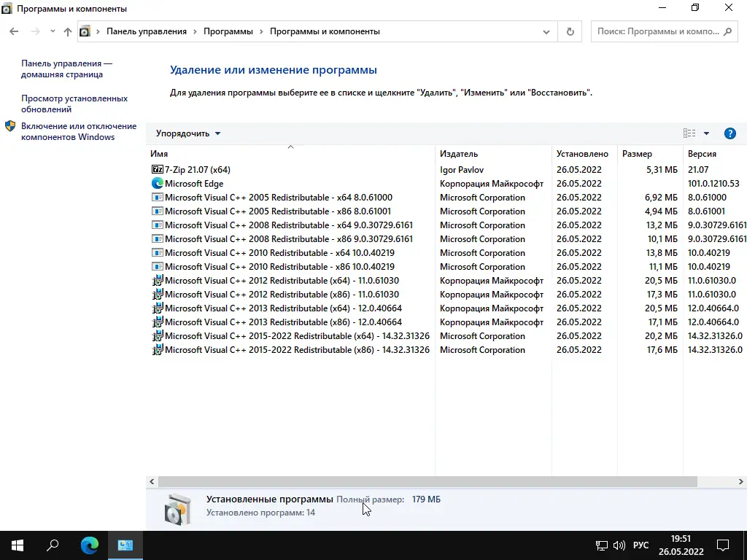Screen dimensions: 747x560
Task: Click the right arrow of horizontal scrollbar
Action: [x=741, y=481]
